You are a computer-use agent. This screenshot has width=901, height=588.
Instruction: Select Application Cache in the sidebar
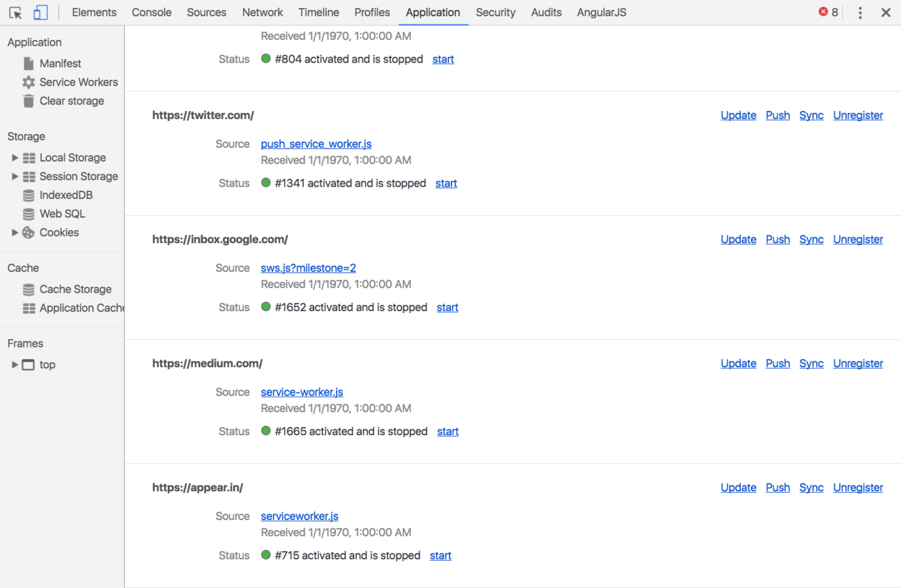[82, 308]
